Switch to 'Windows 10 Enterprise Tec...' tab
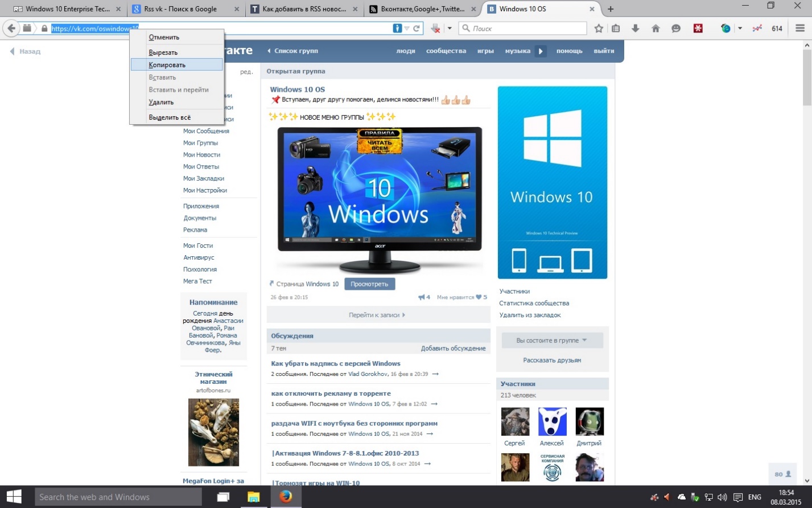The height and width of the screenshot is (508, 812). click(67, 9)
